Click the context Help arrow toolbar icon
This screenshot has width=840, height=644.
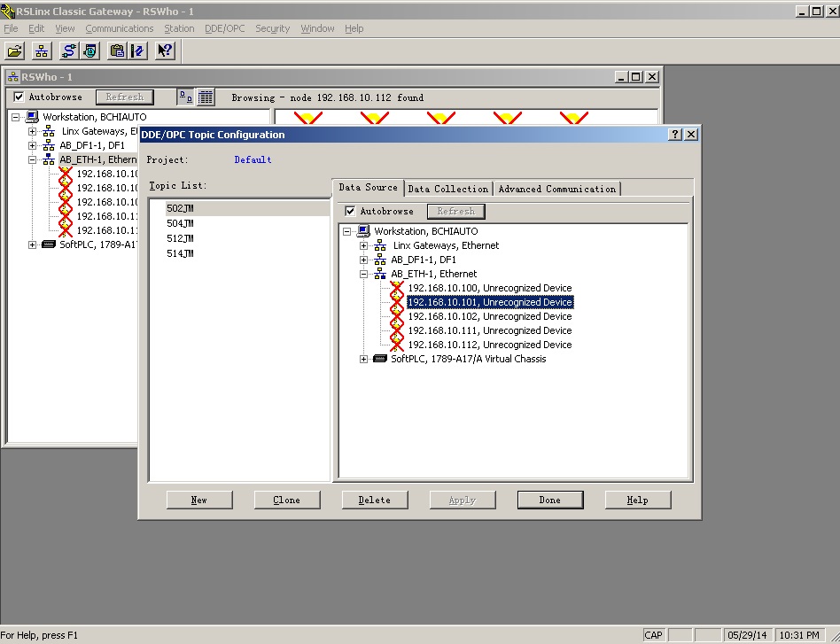coord(165,50)
